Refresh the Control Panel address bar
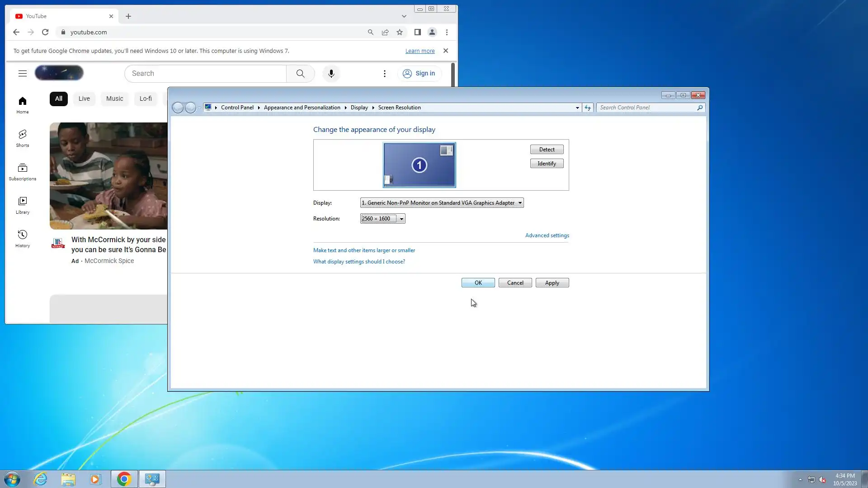 pyautogui.click(x=587, y=108)
